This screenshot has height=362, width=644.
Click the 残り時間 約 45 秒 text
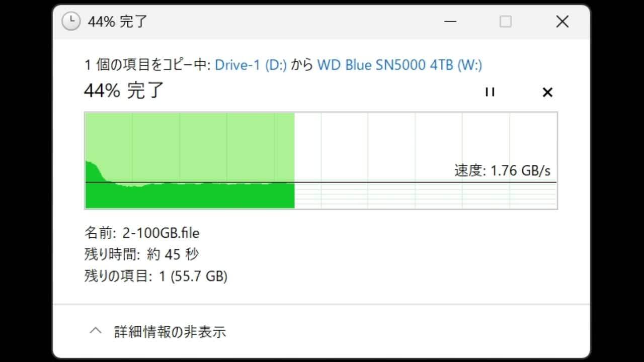pos(141,254)
